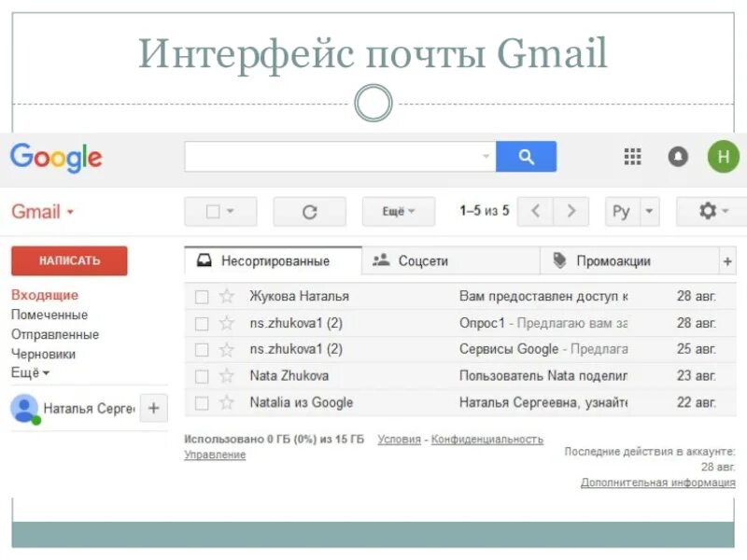This screenshot has width=747, height=560.
Task: Click the blue search magnifier button
Action: tap(526, 157)
